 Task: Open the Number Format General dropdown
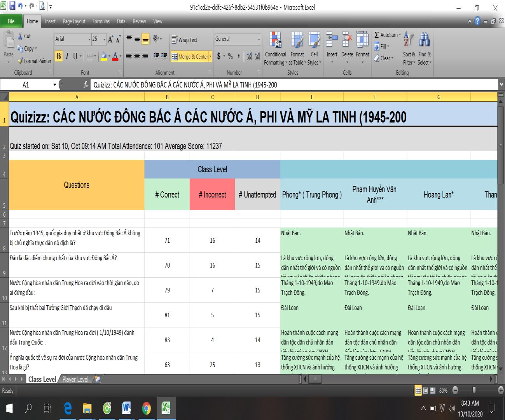click(x=259, y=39)
